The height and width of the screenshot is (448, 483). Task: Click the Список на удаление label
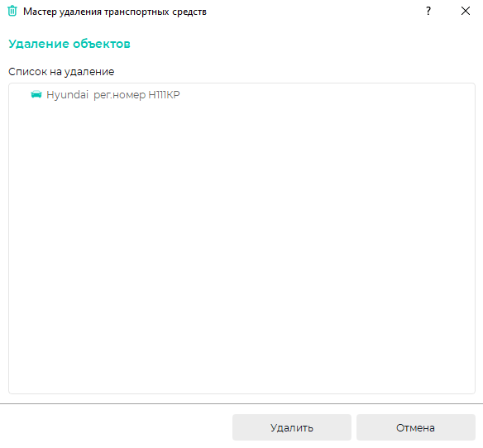(x=61, y=72)
